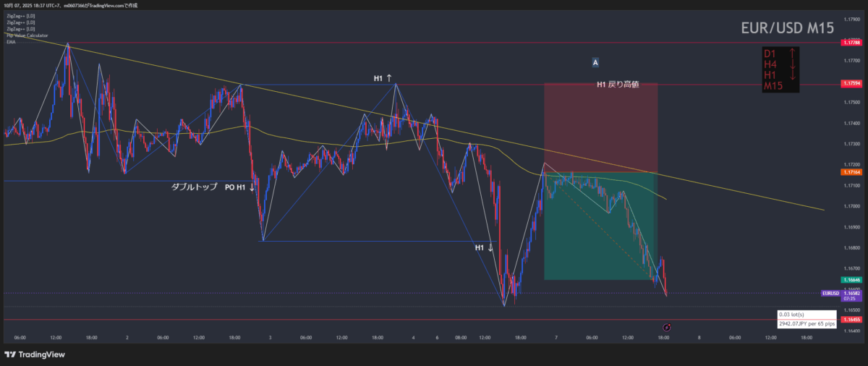Click the D1 H4 H1 M15 trend table
The image size is (868, 366).
(780, 69)
